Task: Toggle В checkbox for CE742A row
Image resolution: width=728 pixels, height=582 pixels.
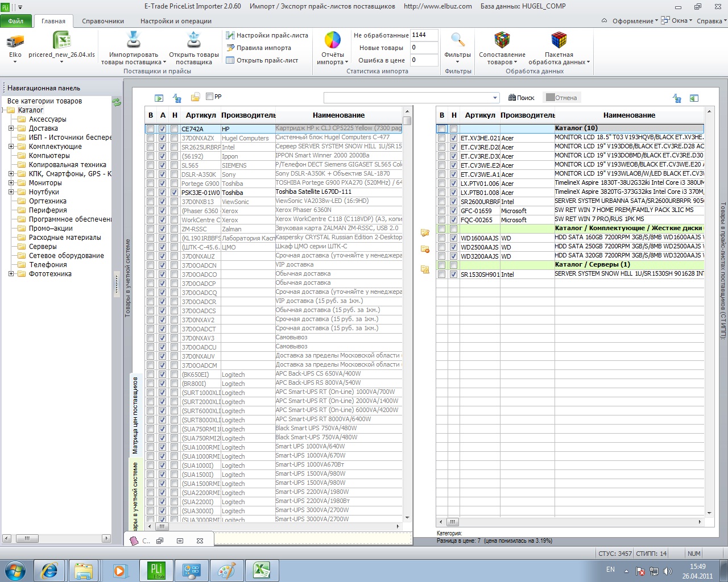Action: 150,129
